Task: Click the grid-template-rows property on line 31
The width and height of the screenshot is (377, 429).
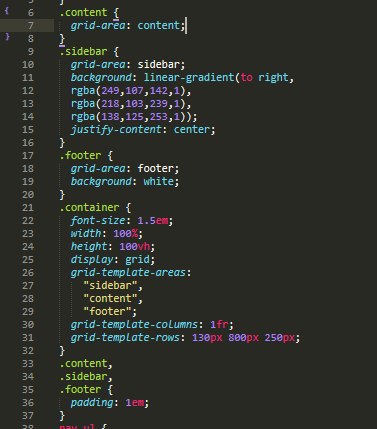Action: pyautogui.click(x=125, y=338)
